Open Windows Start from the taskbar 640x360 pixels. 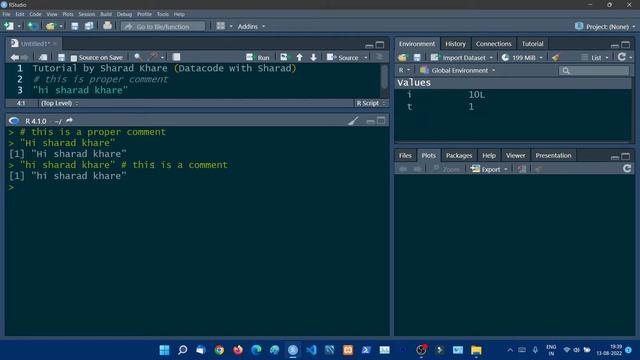click(164, 350)
